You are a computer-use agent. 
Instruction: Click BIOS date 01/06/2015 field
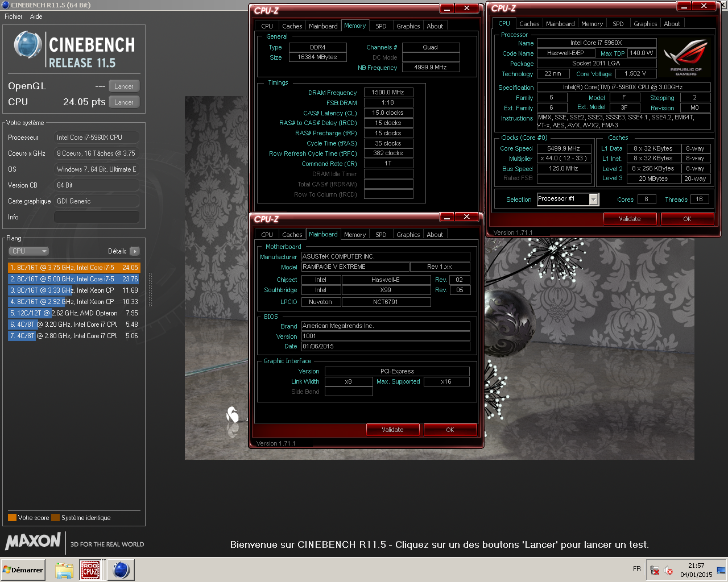(386, 347)
